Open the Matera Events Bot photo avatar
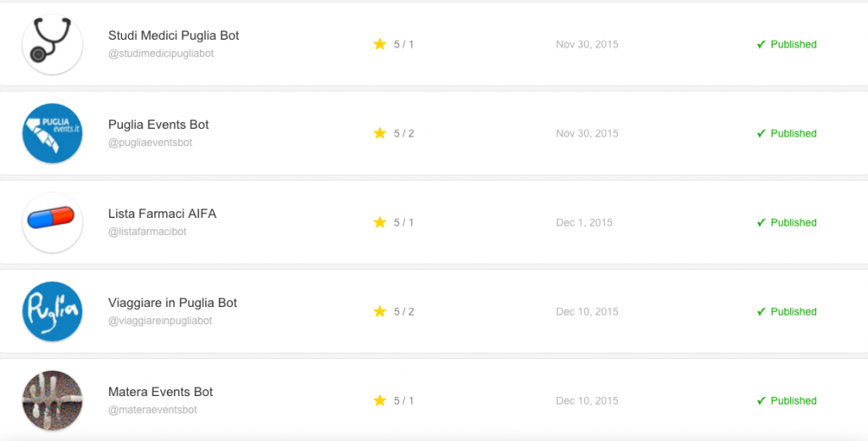Screen dimensions: 868x441 point(53,400)
